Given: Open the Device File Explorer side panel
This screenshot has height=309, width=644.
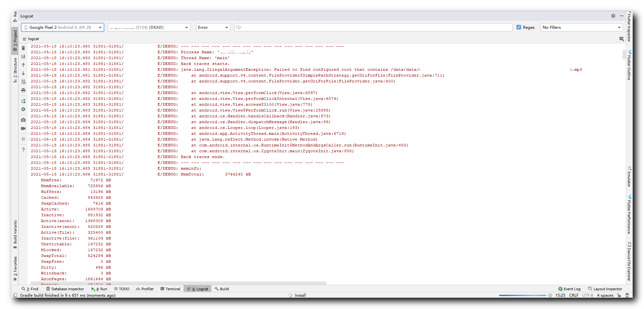Looking at the screenshot, I should [x=629, y=261].
